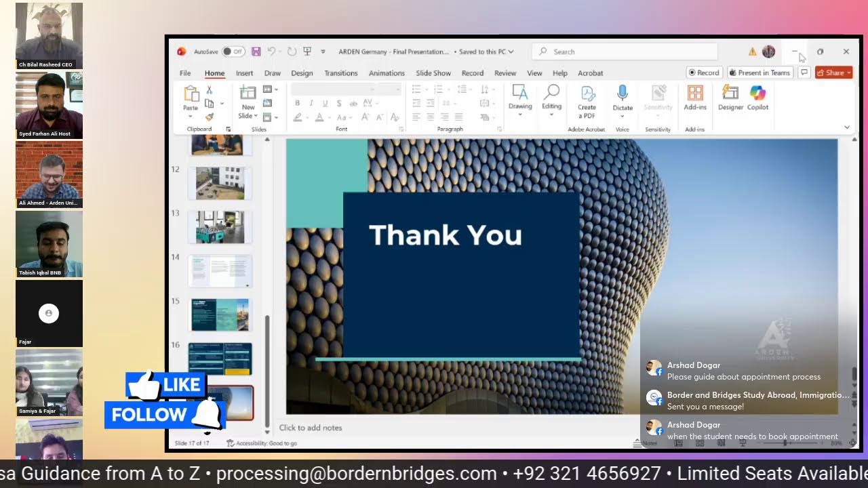Click Present in Teams
The height and width of the screenshot is (488, 868).
[x=759, y=73]
